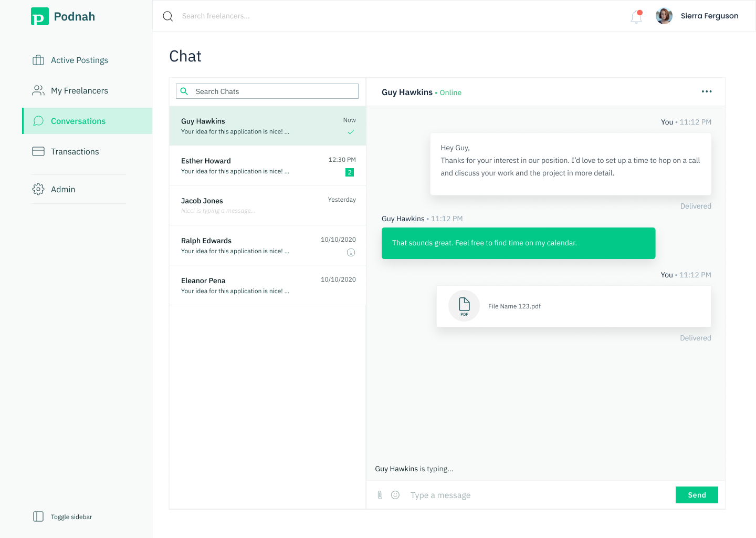756x538 pixels.
Task: Click the 12:30 PM timestamp
Action: 342,160
